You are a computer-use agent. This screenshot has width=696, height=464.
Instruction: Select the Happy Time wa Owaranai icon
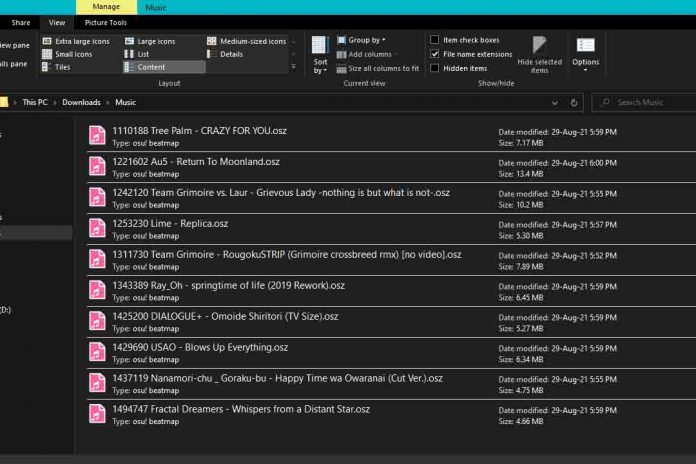pos(97,383)
